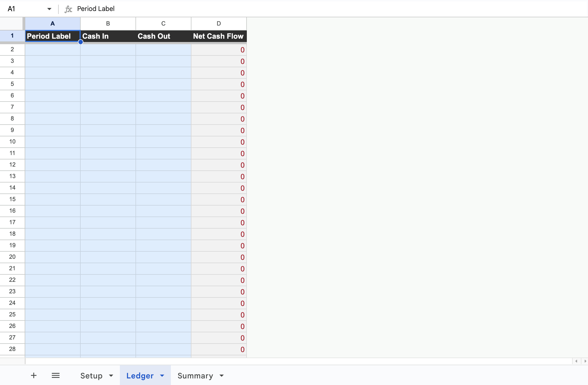This screenshot has width=588, height=385.
Task: Click the left scroll arrow on horizontal scrollbar
Action: tap(577, 361)
